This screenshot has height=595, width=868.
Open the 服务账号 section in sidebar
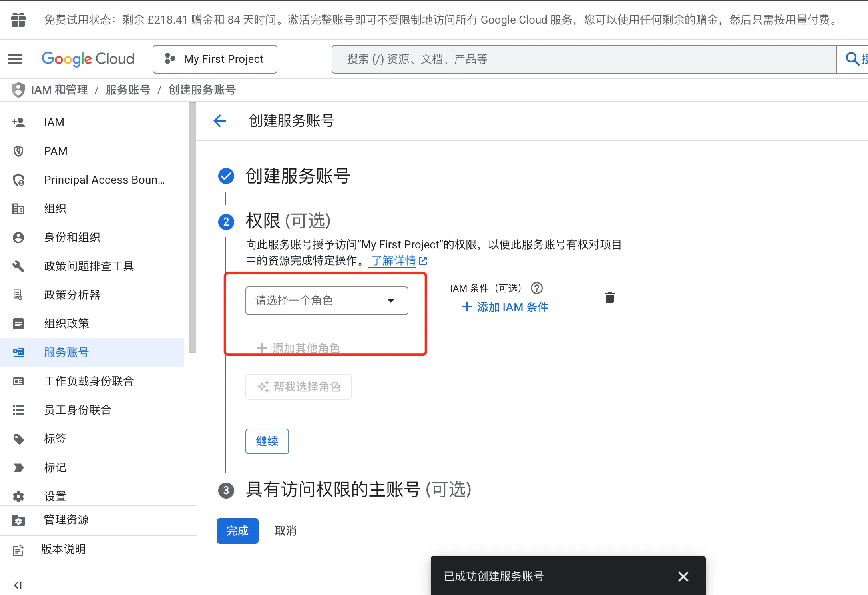66,353
